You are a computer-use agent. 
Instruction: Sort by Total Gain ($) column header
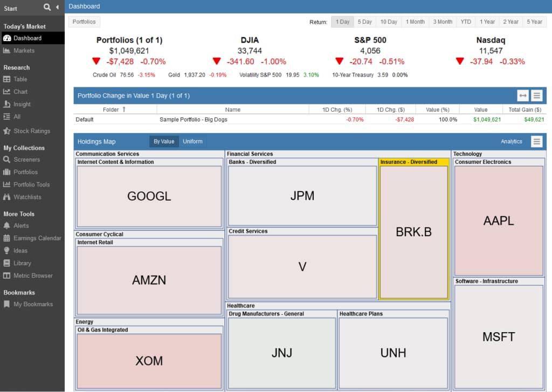[525, 109]
